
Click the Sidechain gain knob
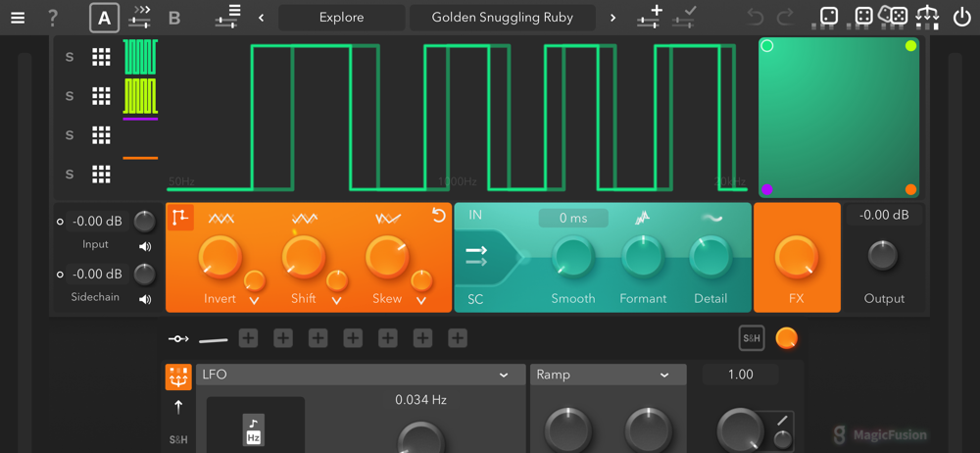(x=144, y=274)
